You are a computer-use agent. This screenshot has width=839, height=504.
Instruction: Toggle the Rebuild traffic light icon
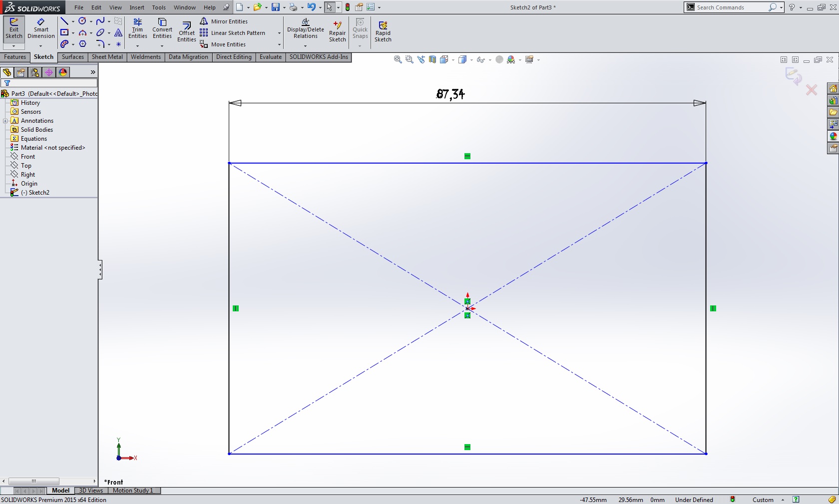tap(348, 7)
